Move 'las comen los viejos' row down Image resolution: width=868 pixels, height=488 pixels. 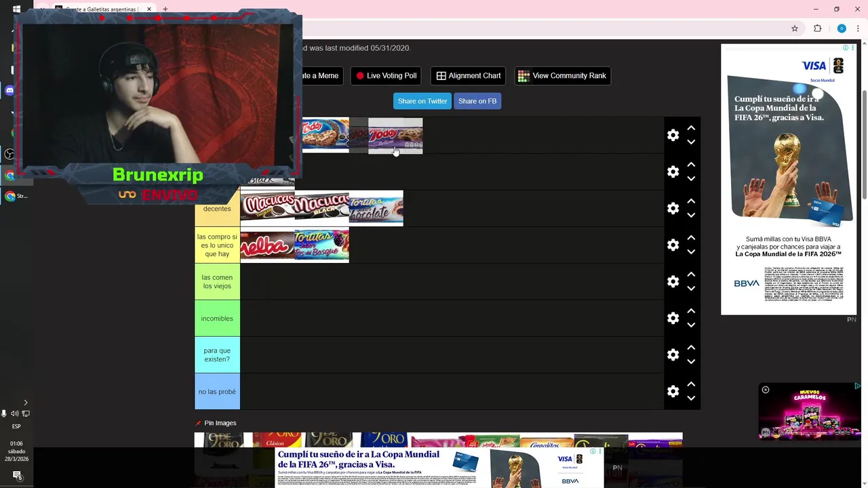click(x=691, y=288)
